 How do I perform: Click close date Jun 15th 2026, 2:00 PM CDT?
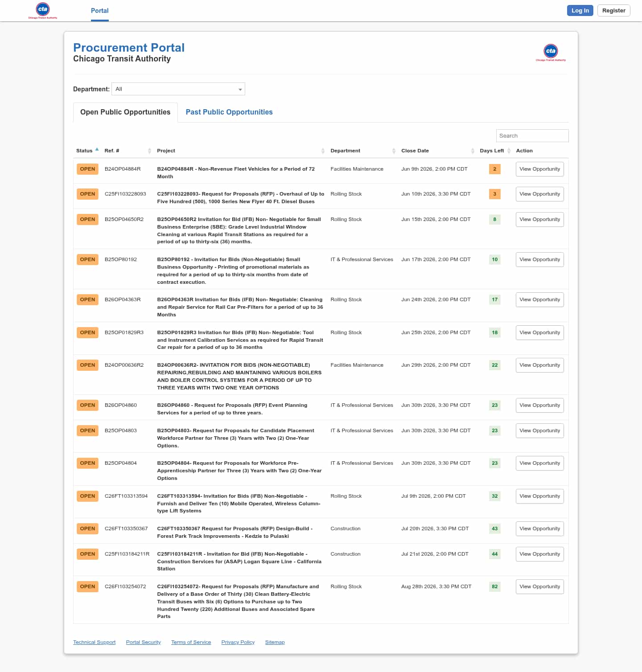coord(436,220)
